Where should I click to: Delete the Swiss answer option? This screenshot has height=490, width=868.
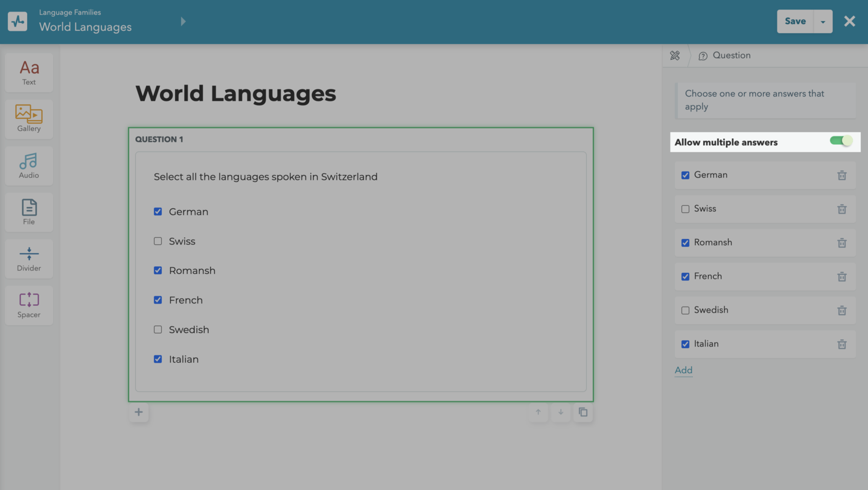tap(841, 209)
